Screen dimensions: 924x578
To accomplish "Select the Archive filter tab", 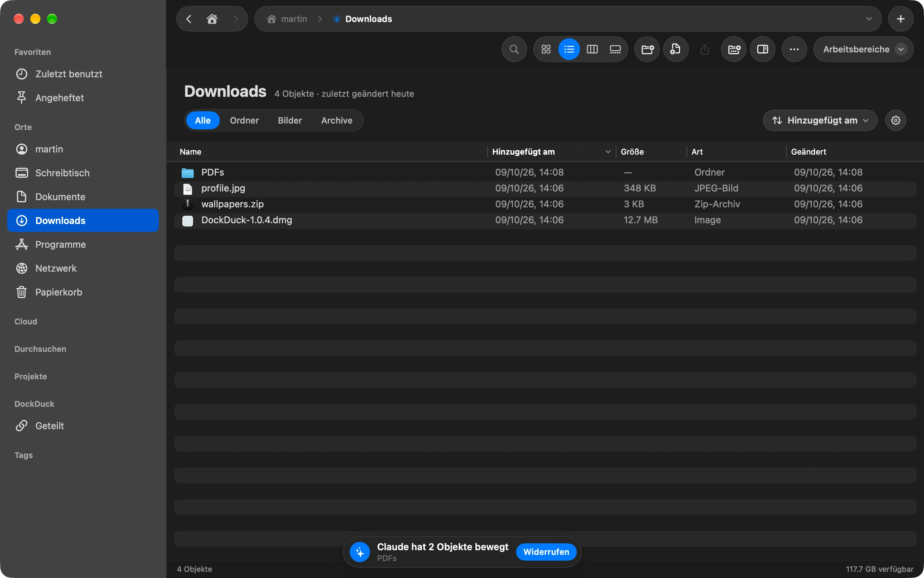I will click(x=337, y=120).
